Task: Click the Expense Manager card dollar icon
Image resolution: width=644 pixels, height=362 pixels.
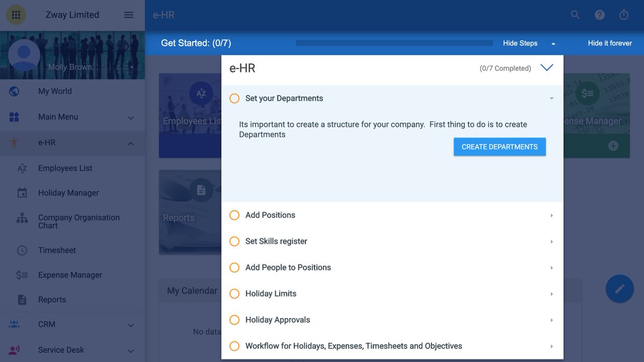Action: pyautogui.click(x=587, y=93)
